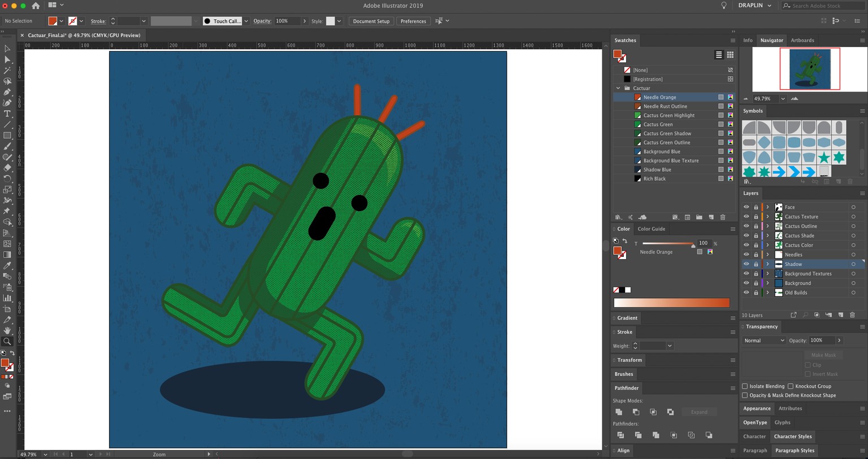Switch to the Character Styles tab
The image size is (868, 459).
point(793,436)
